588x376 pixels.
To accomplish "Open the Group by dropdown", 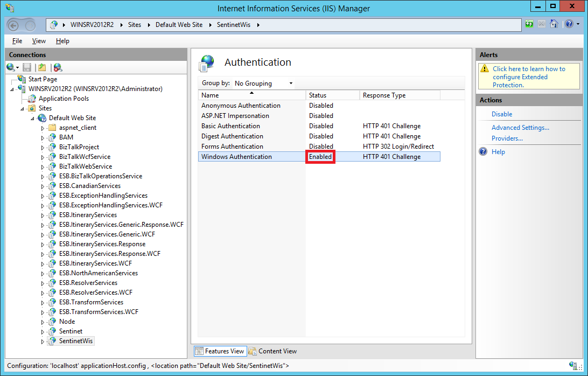I will 264,83.
